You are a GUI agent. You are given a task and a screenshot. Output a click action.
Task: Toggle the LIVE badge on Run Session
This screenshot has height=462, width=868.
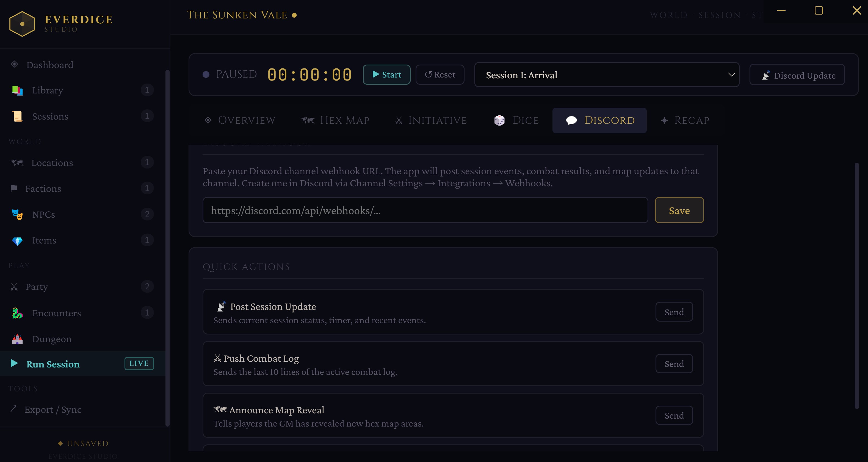[x=139, y=363]
